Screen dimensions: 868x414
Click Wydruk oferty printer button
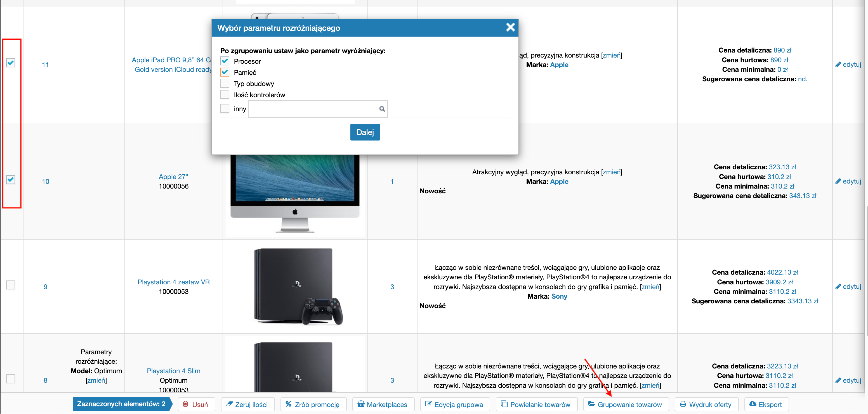pyautogui.click(x=706, y=404)
